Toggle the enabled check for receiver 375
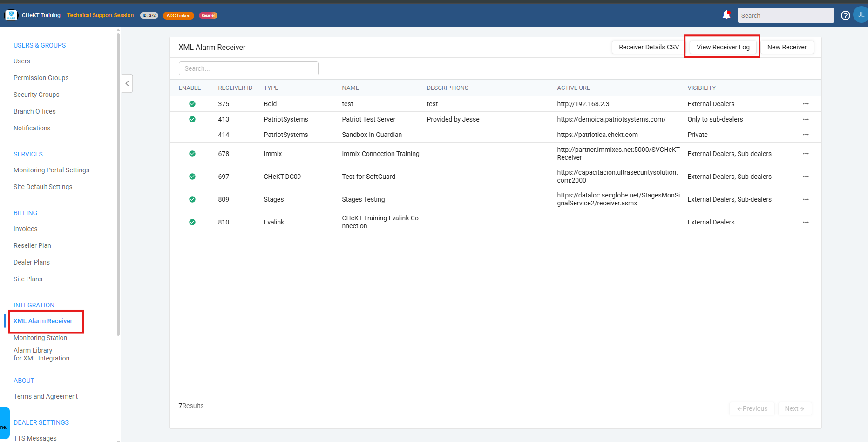The height and width of the screenshot is (442, 868). pos(192,104)
